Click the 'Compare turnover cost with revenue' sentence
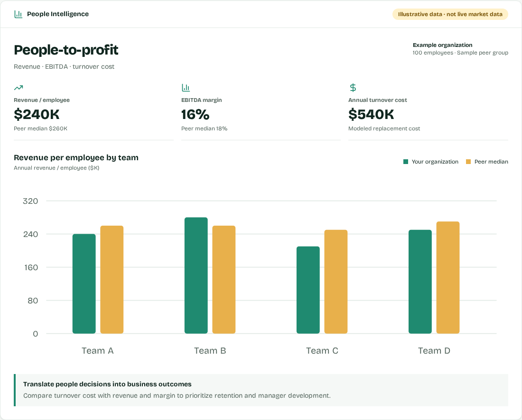The width and height of the screenshot is (522, 420). [x=177, y=396]
